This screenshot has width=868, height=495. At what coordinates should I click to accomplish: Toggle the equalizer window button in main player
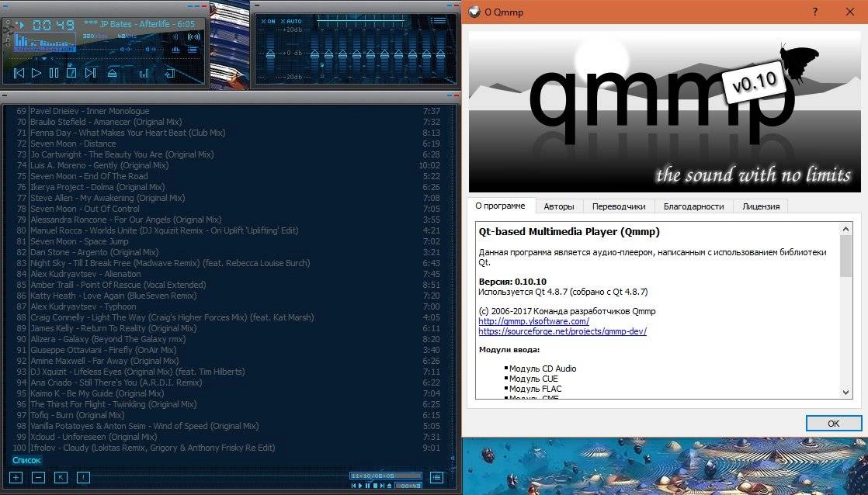coord(175,50)
